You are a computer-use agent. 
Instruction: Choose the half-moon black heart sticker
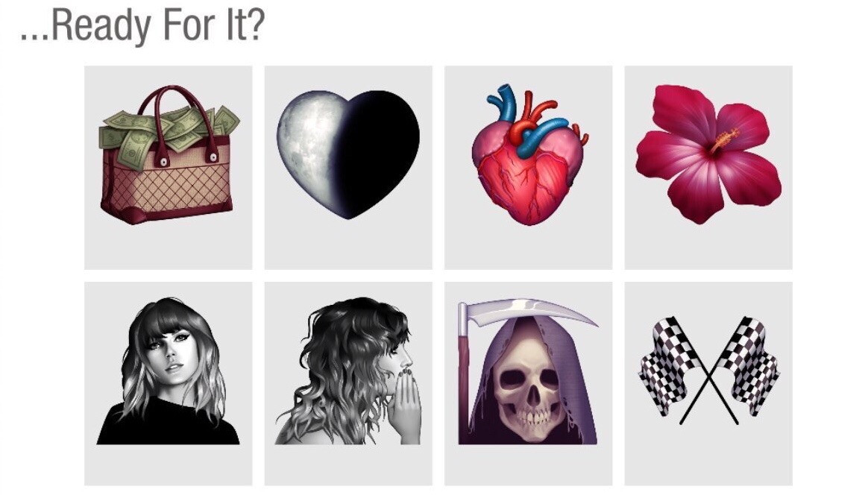348,167
